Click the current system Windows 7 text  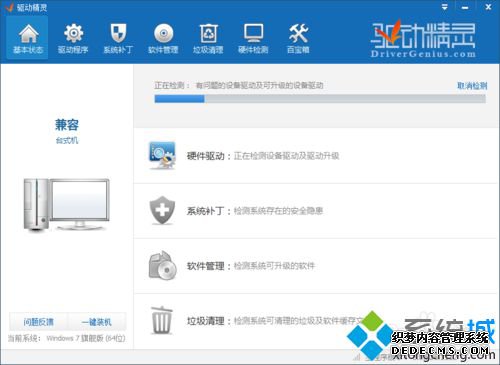(67, 338)
